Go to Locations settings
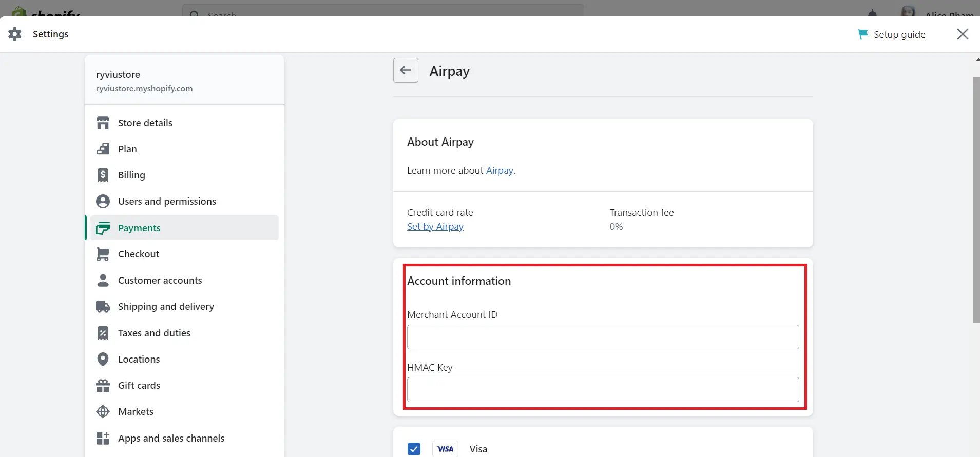This screenshot has height=457, width=980. pos(184,360)
